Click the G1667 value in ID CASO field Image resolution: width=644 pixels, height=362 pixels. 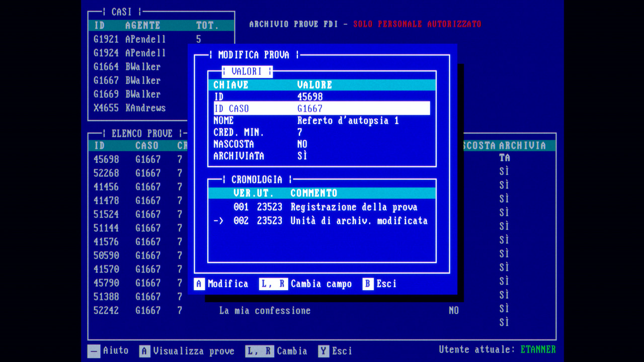310,109
